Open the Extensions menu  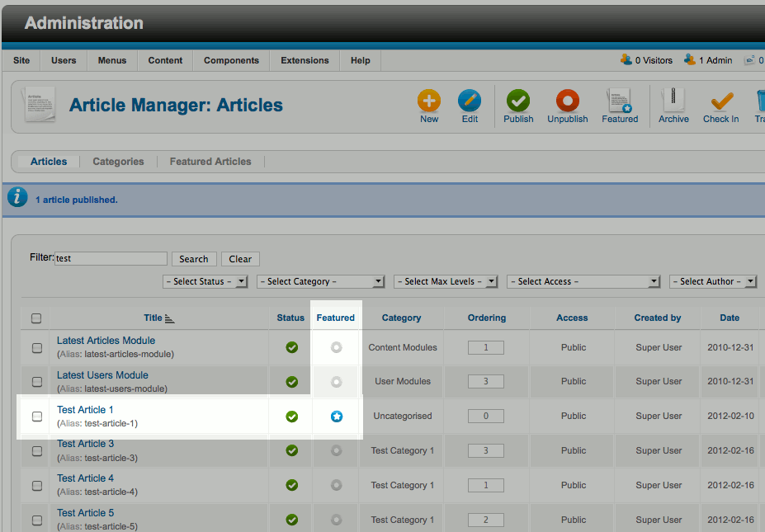coord(305,60)
